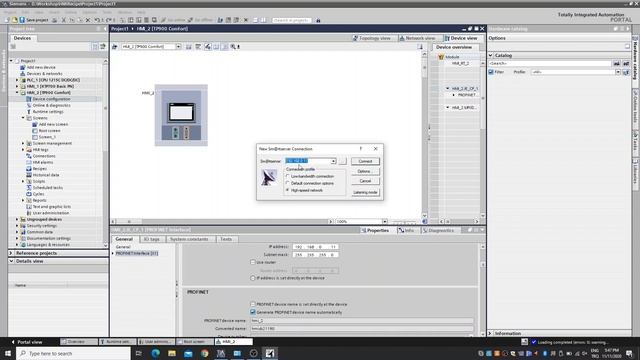Open the Sm@rtServer address dropdown

[x=333, y=161]
